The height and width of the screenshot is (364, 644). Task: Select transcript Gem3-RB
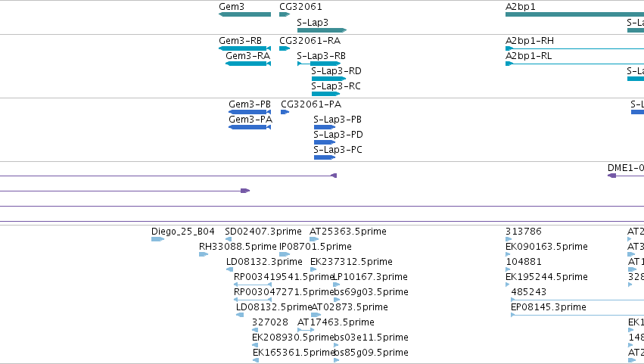(244, 48)
